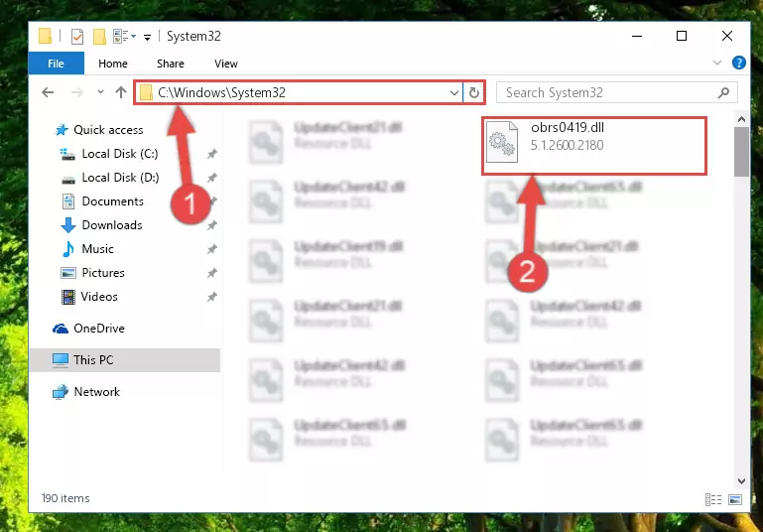The height and width of the screenshot is (532, 763).
Task: Expand the address bar history dropdown
Action: coord(454,92)
